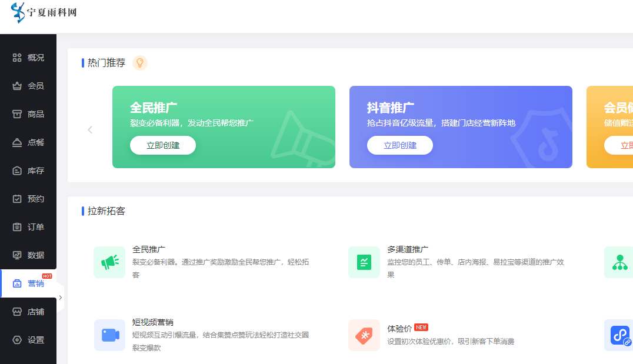Viewport: 633px width, 364px height.
Task: Show previous recommended card arrow
Action: pyautogui.click(x=90, y=129)
